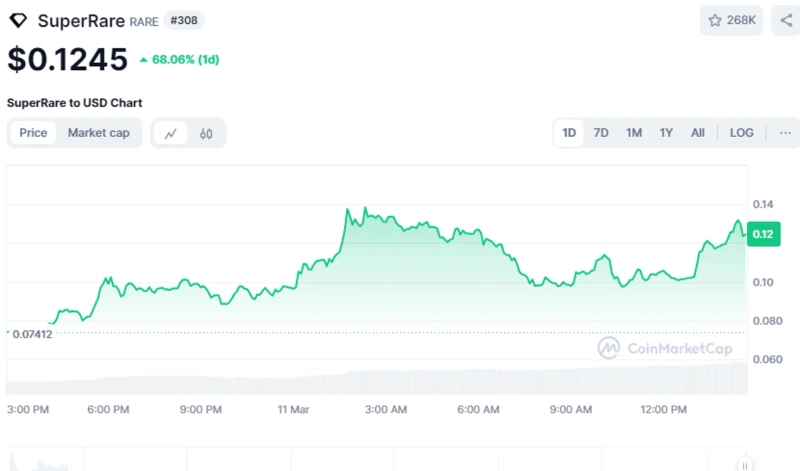The image size is (800, 471).
Task: Add SuperRare to watchlist via star button
Action: coord(731,20)
